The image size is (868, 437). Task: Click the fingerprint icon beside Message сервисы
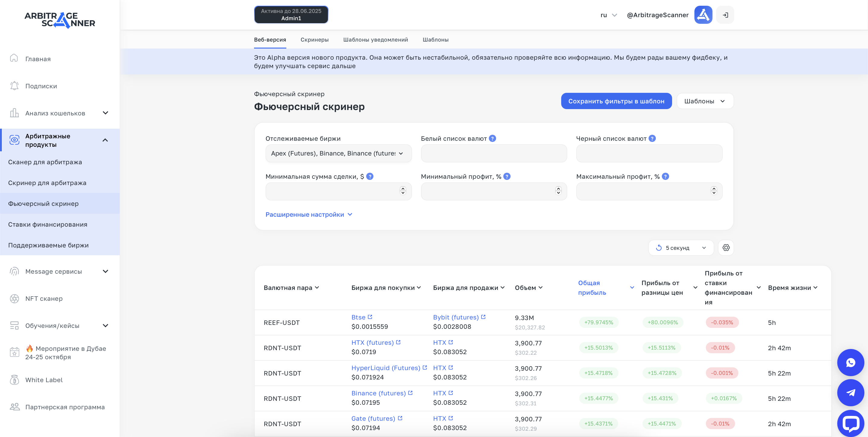point(14,271)
